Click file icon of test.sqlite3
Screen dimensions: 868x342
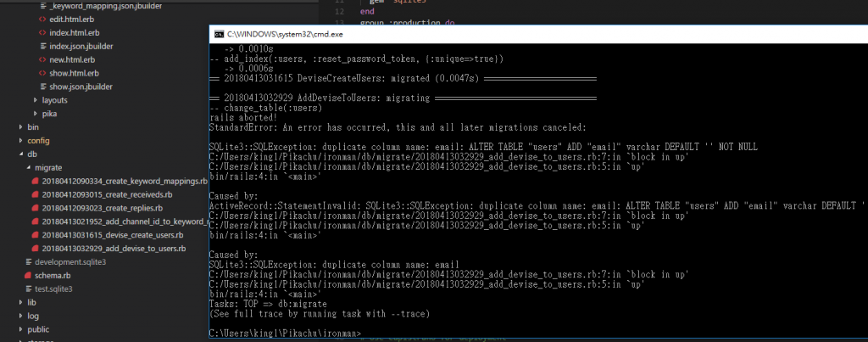tap(29, 289)
